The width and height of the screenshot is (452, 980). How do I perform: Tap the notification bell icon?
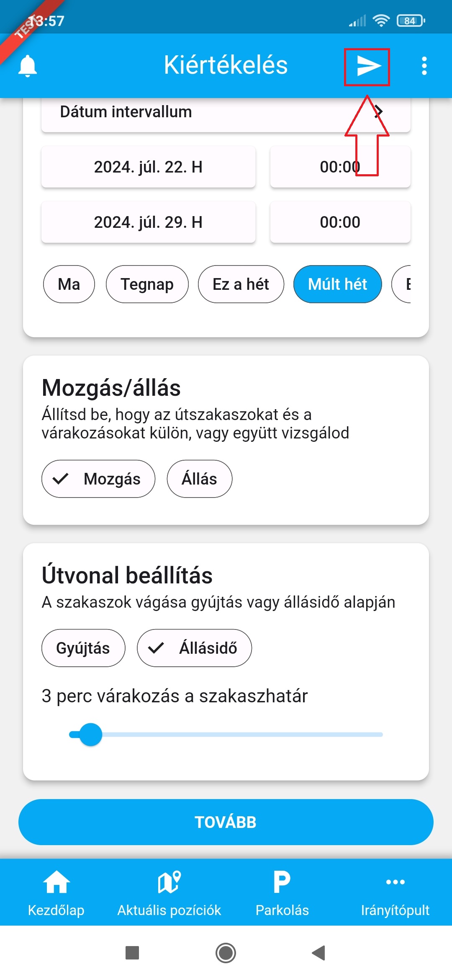click(x=28, y=66)
